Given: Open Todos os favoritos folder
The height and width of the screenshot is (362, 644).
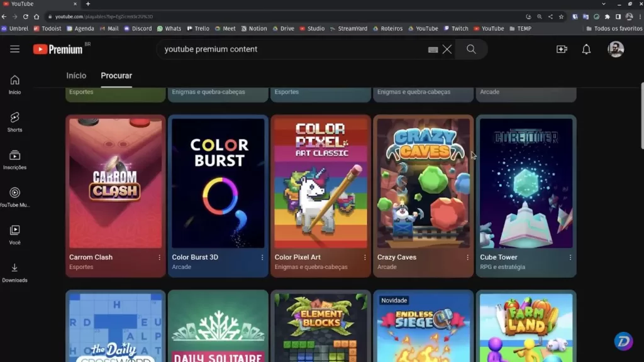Looking at the screenshot, I should click(614, 29).
